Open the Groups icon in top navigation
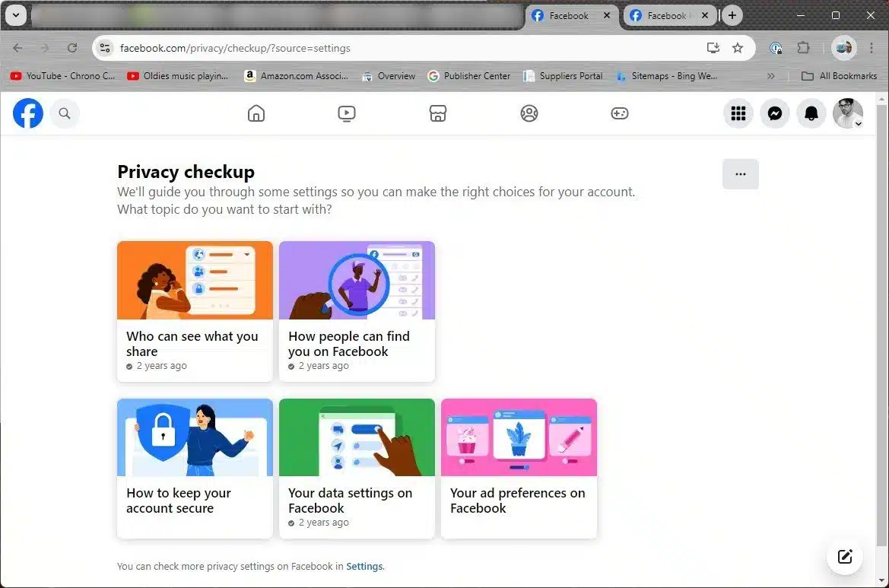Screen dimensions: 889x588 pos(529,113)
